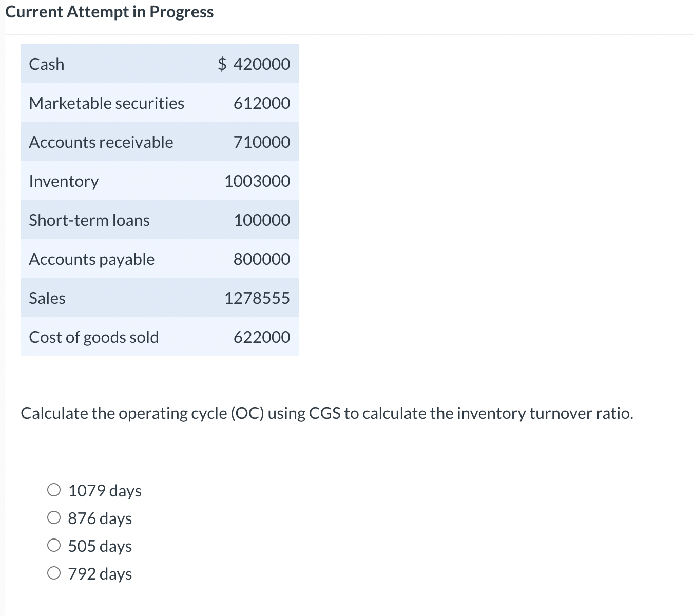Screen dimensions: 694x616
Task: Click the value 622000 for Cost of goods sold
Action: [x=262, y=337]
